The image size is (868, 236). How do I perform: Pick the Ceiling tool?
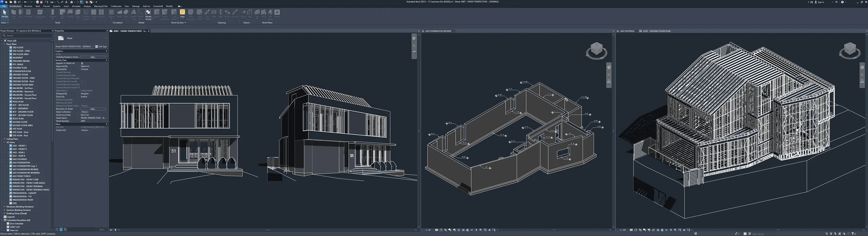70,14
